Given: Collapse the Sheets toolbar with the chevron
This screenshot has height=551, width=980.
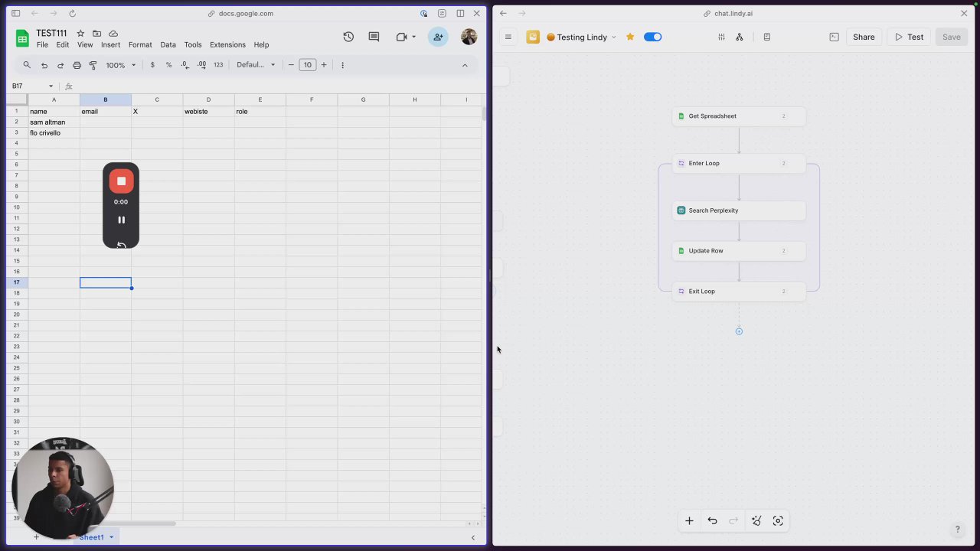Looking at the screenshot, I should 465,65.
